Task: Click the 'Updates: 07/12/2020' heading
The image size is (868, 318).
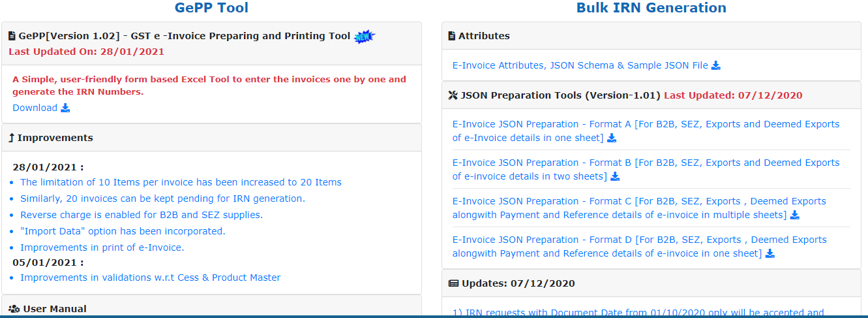Action: pos(518,283)
